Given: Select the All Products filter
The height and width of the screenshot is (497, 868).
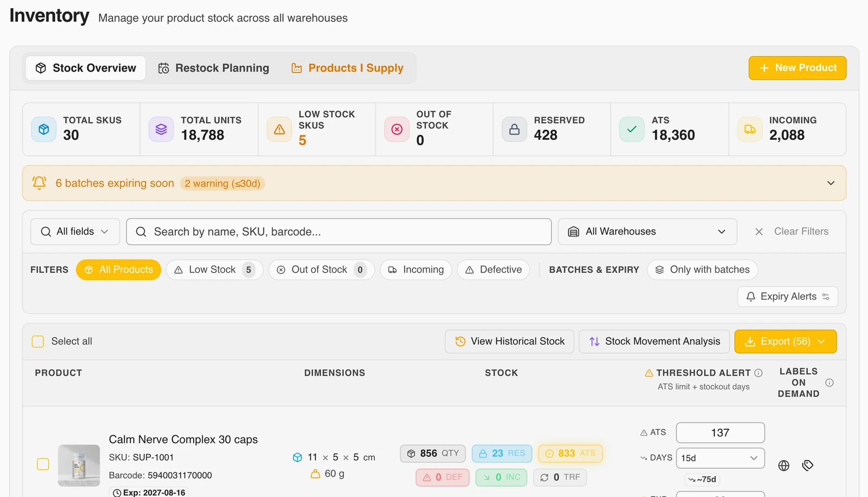Looking at the screenshot, I should pyautogui.click(x=119, y=270).
